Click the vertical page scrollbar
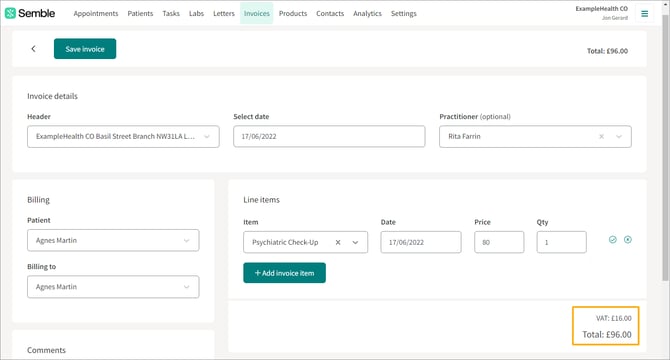This screenshot has width=670, height=360. [665, 145]
